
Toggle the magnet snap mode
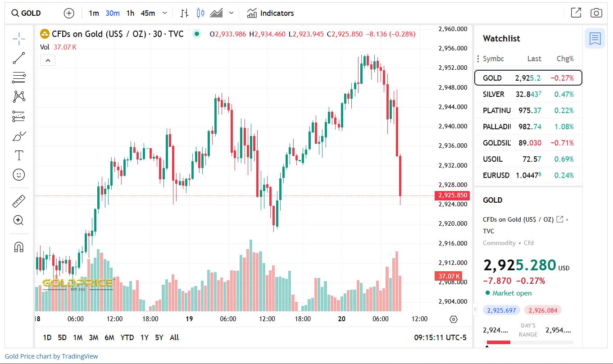pyautogui.click(x=19, y=247)
